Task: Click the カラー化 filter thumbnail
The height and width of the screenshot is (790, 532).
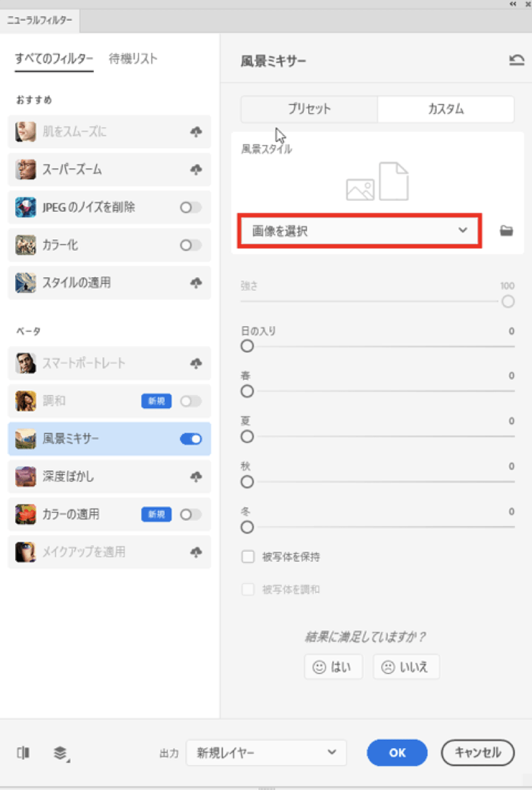Action: [25, 245]
